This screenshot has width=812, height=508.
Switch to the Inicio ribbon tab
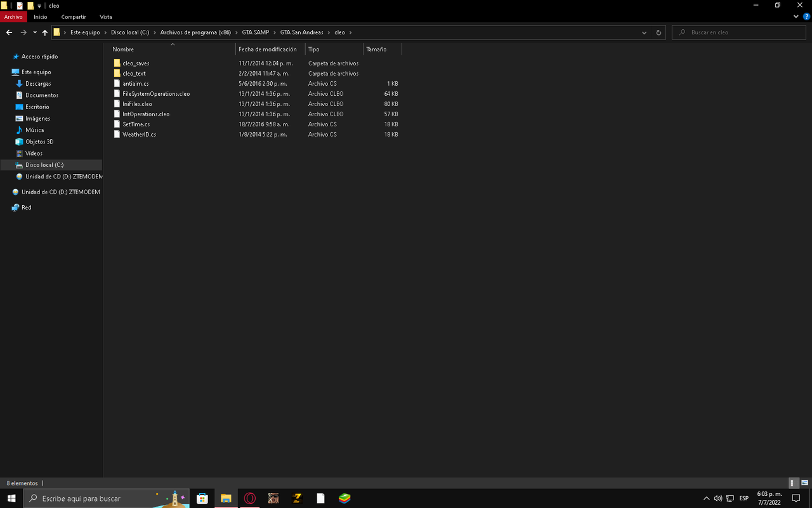(x=41, y=17)
